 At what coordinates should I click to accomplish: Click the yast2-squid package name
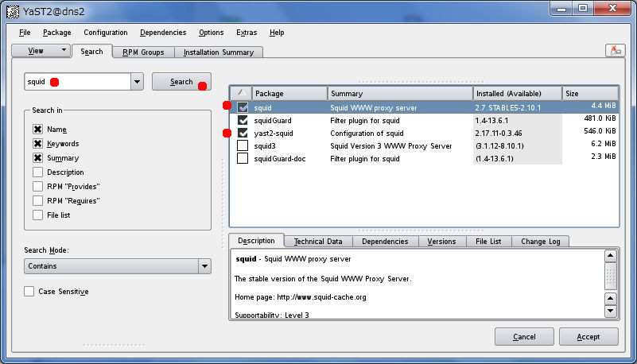tap(274, 133)
